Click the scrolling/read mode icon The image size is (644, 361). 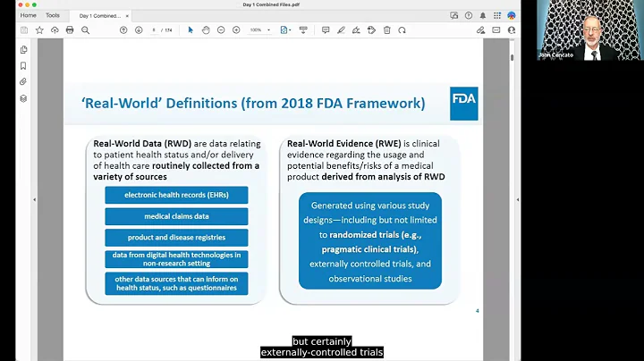[303, 30]
